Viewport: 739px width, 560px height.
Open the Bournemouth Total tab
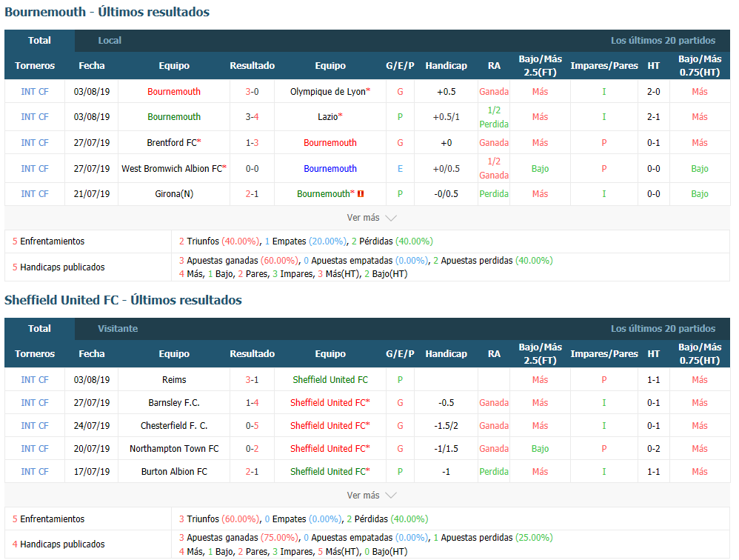coord(39,41)
